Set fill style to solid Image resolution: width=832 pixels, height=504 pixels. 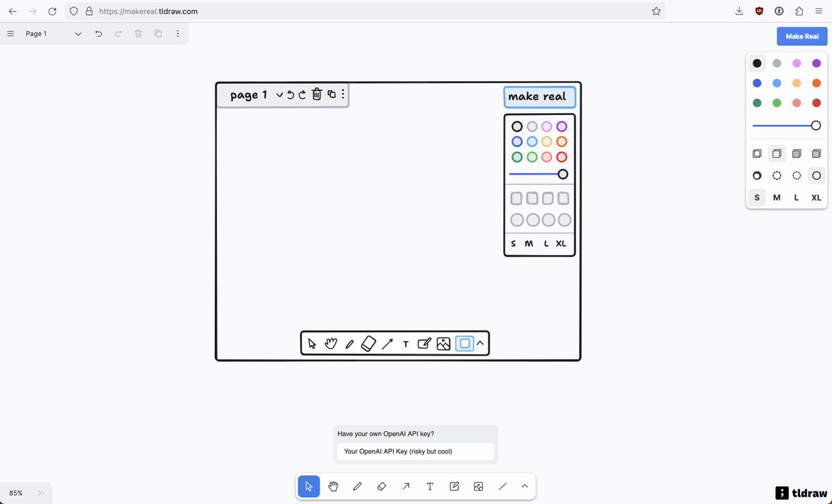(797, 153)
